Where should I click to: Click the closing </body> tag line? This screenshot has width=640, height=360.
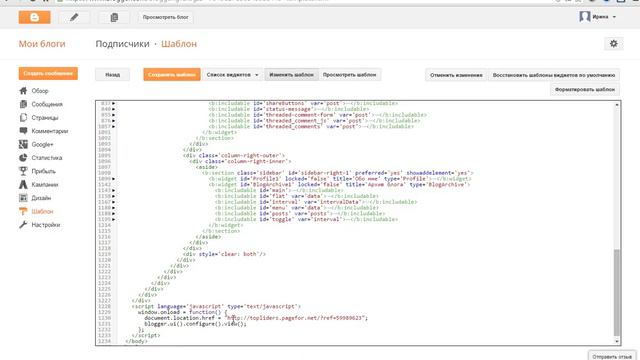click(x=136, y=341)
